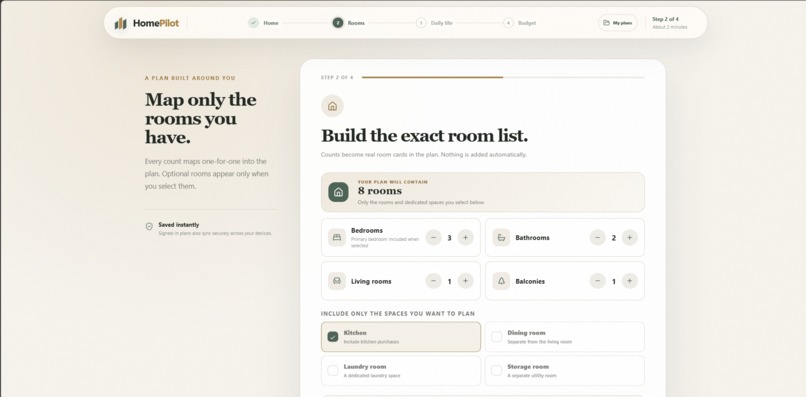Click the Bathrooms count value 2
The image size is (806, 397).
pyautogui.click(x=613, y=238)
